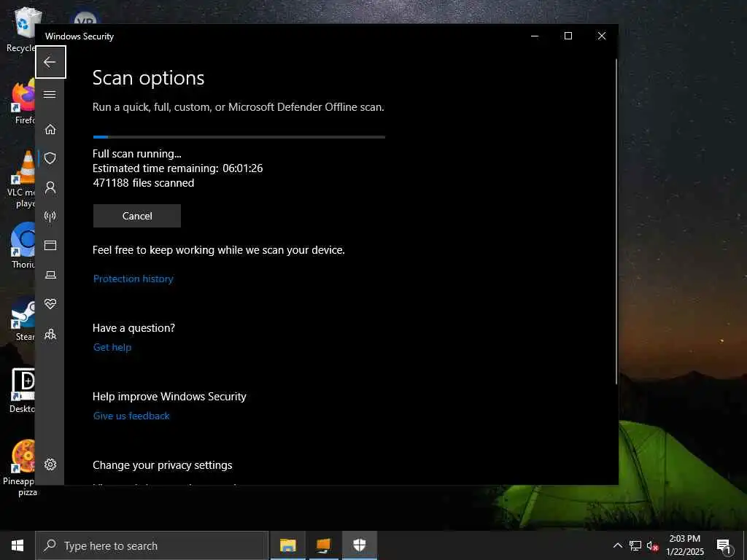Maximize the Windows Security window
Viewport: 747px width, 560px height.
click(568, 36)
